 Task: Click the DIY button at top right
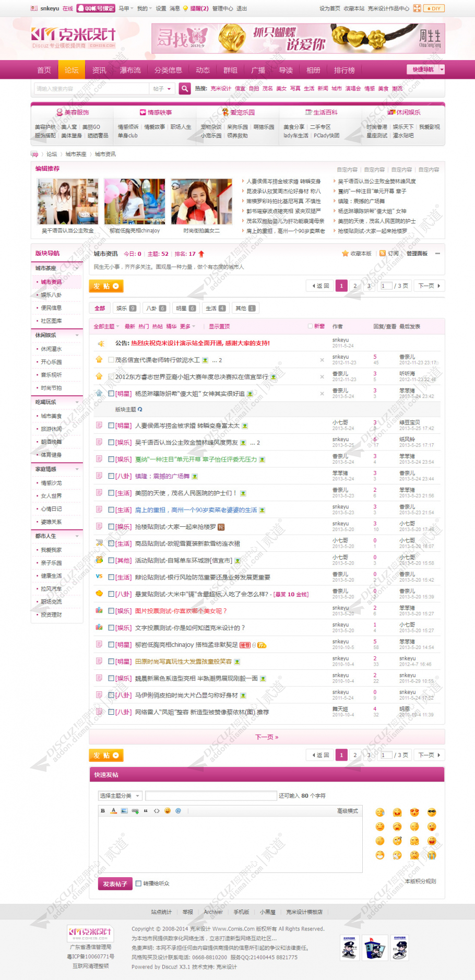[x=434, y=8]
